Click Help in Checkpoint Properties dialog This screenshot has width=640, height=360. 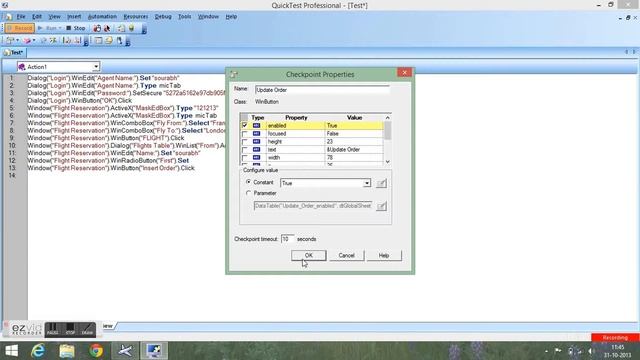coord(384,256)
